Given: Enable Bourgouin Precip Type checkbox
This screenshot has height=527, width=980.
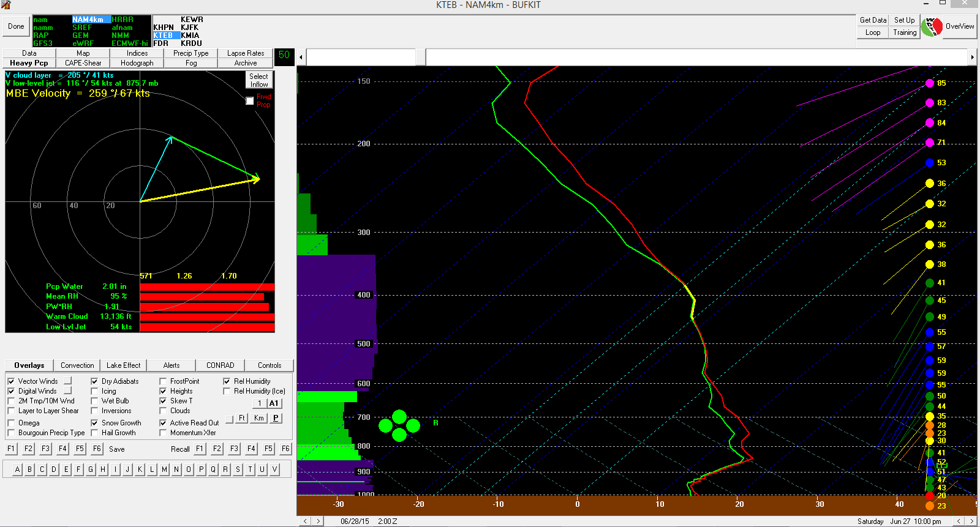Looking at the screenshot, I should point(11,433).
